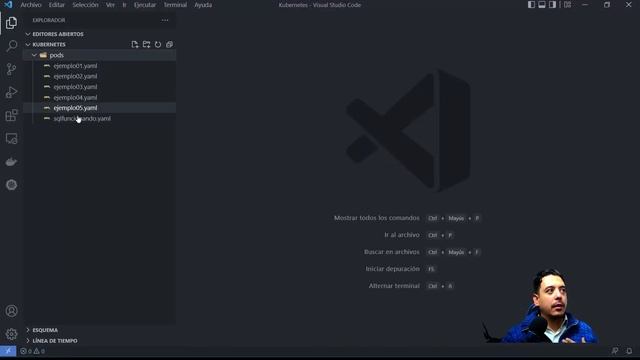Click Iniciar depuración hint
This screenshot has height=360, width=640.
(392, 269)
